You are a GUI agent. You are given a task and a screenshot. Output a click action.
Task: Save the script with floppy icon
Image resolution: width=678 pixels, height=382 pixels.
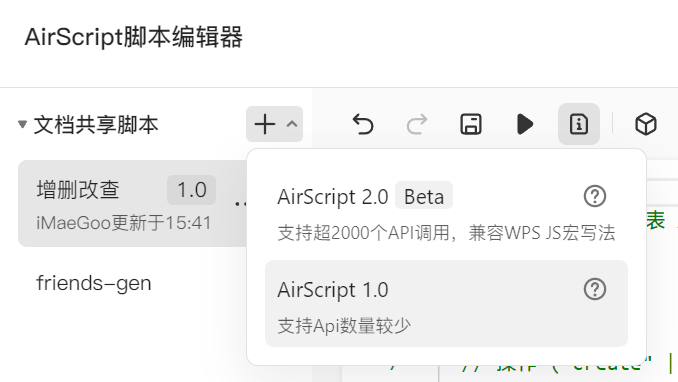pos(471,125)
